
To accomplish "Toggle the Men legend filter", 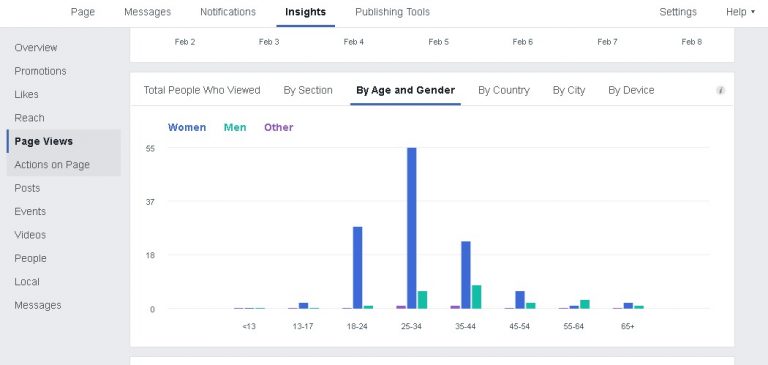I will tap(235, 127).
